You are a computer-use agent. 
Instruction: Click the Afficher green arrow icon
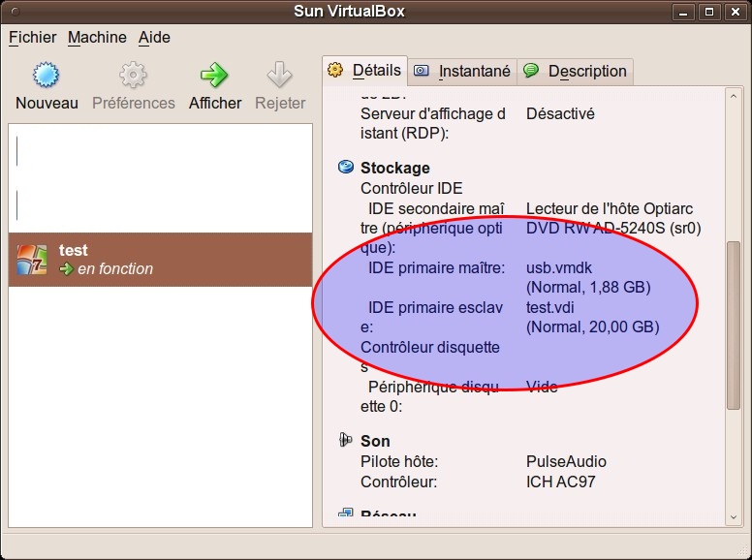tap(214, 76)
